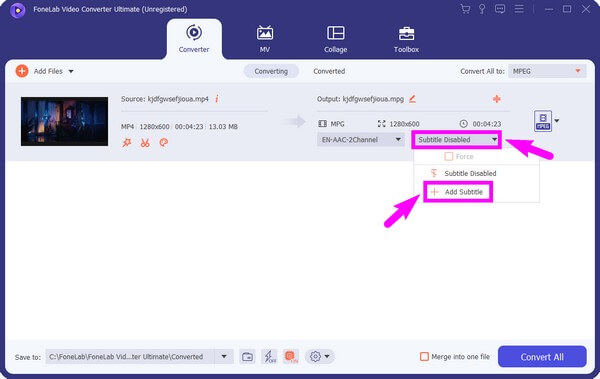Open the Collage tab
Viewport: 600px width, 379px height.
[336, 39]
